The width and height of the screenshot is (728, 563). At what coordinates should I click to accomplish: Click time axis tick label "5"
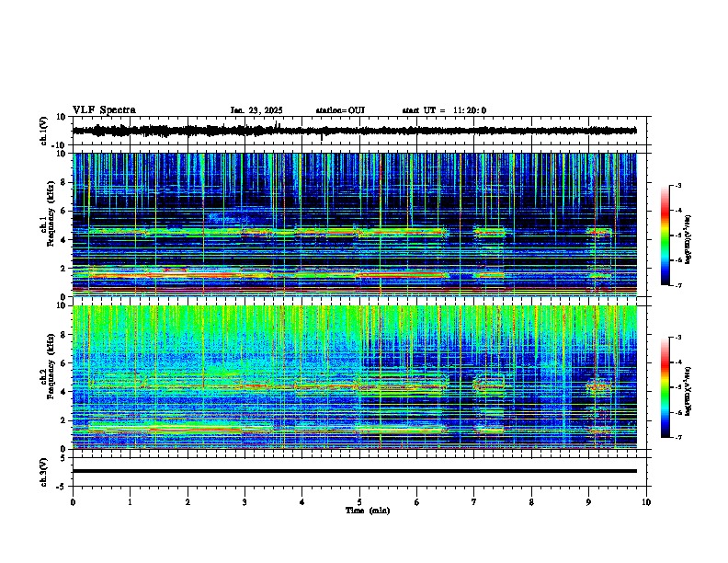tap(359, 502)
